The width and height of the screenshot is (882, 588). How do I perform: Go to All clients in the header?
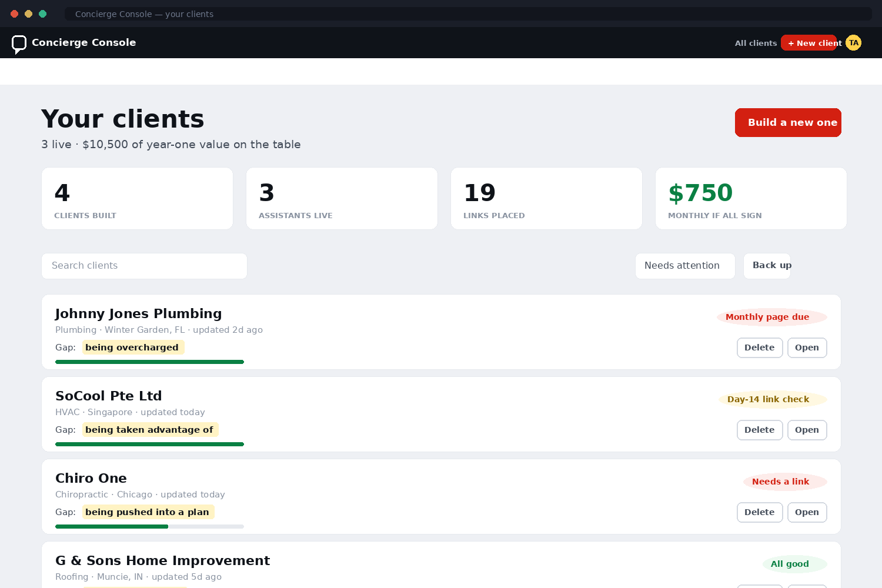(x=756, y=43)
